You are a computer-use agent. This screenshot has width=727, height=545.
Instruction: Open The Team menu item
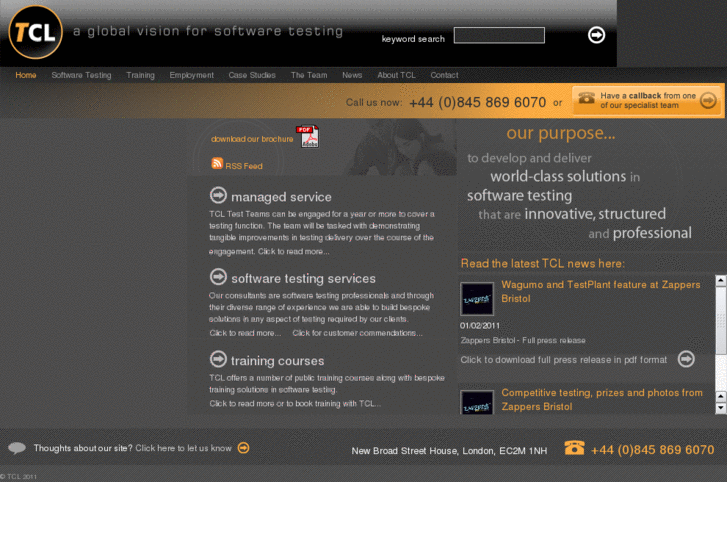309,75
